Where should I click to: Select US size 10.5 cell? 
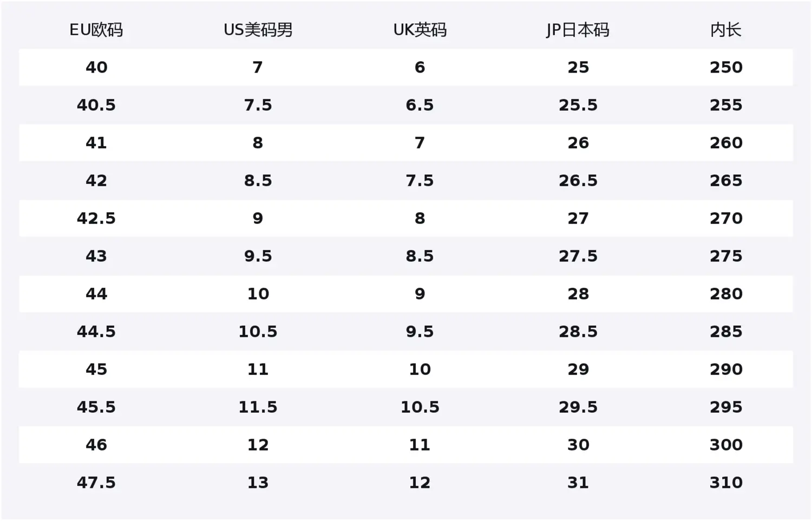258,332
